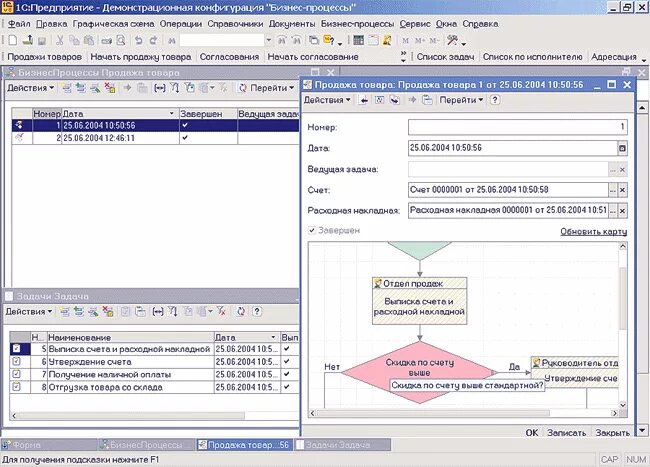This screenshot has height=467, width=650.
Task: Click the M+ memory icon
Action: [x=420, y=41]
